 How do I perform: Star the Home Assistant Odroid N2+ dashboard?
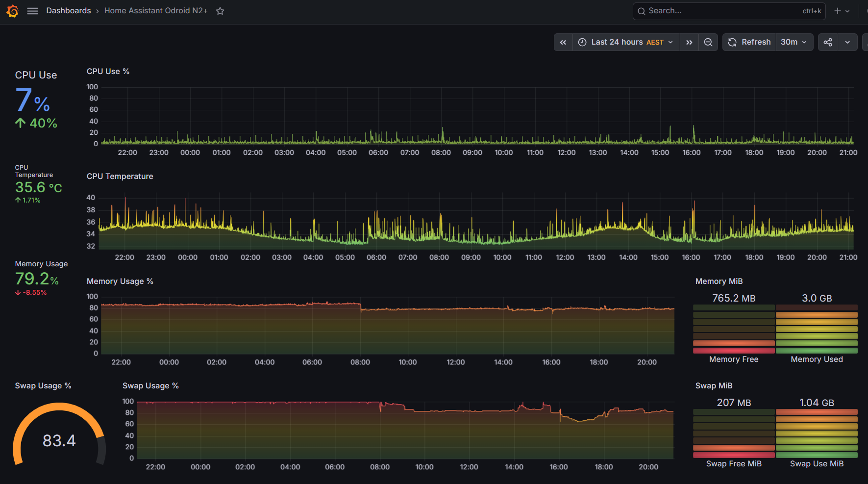[x=220, y=11]
